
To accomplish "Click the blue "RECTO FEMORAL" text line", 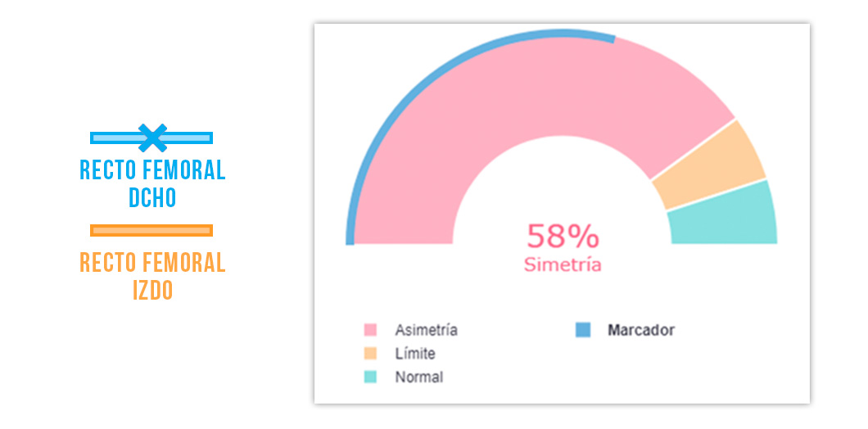I will click(x=152, y=170).
